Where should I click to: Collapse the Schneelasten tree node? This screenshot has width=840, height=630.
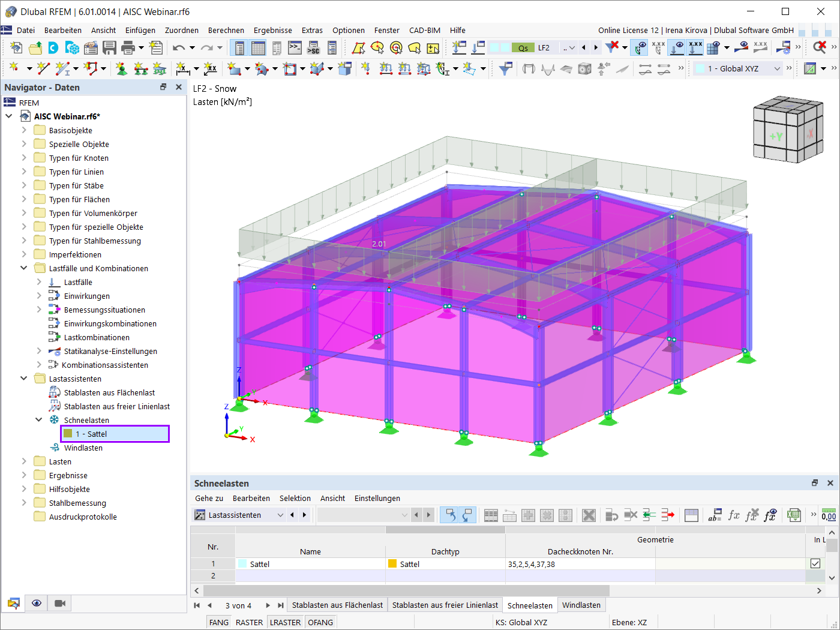coord(39,420)
